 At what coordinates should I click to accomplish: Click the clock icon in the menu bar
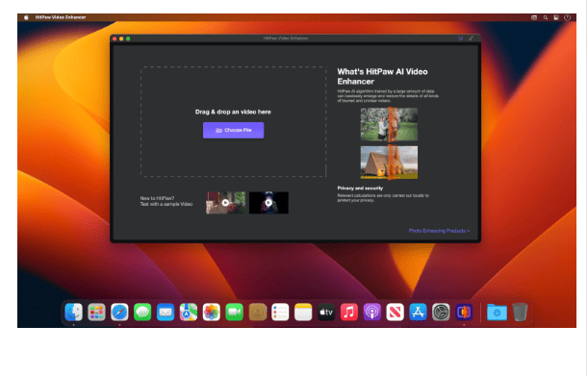point(568,17)
